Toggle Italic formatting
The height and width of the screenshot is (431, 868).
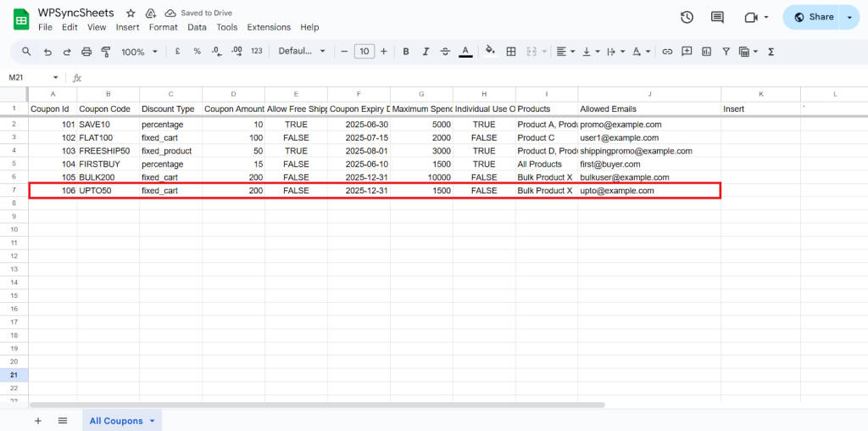(426, 52)
